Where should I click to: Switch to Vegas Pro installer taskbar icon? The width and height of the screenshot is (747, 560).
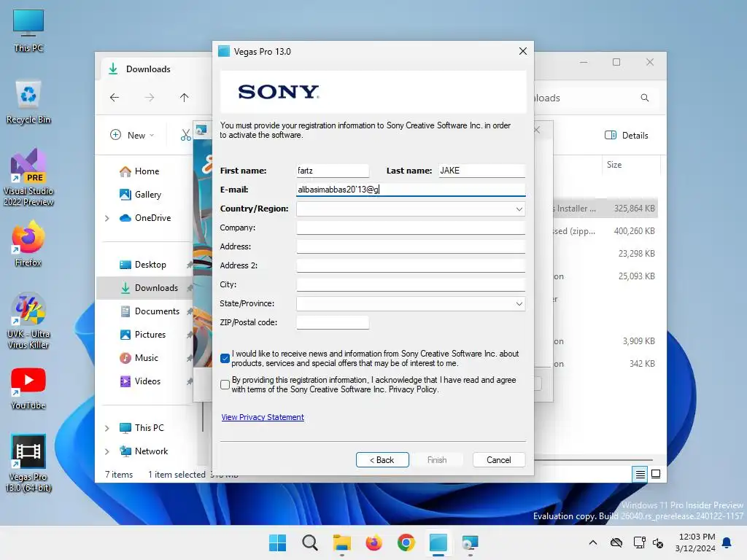pyautogui.click(x=438, y=542)
